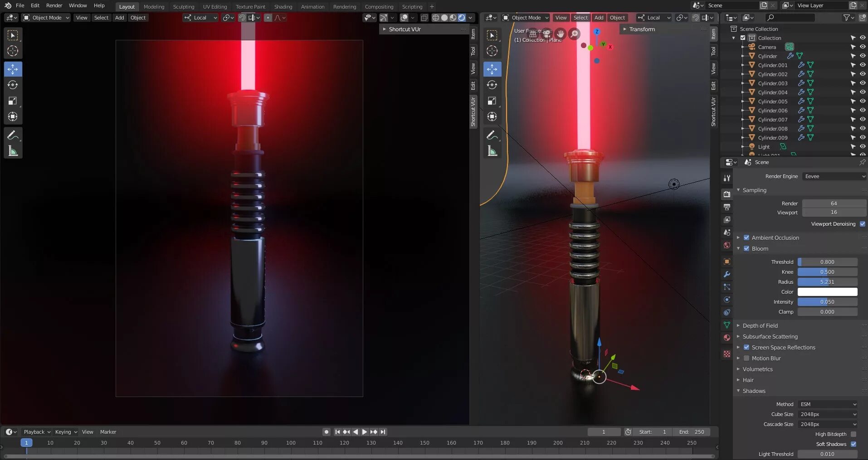The height and width of the screenshot is (460, 868).
Task: Expand the Volumetrics panel
Action: tap(757, 369)
